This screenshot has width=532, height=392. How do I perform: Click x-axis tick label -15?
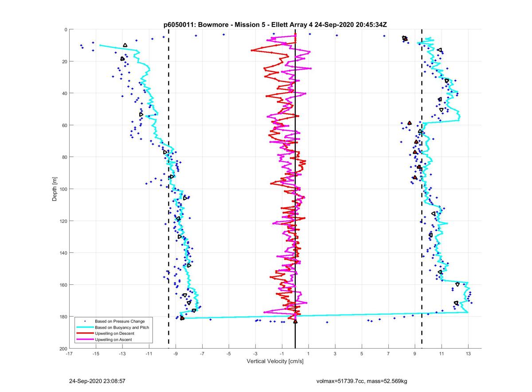(x=96, y=354)
